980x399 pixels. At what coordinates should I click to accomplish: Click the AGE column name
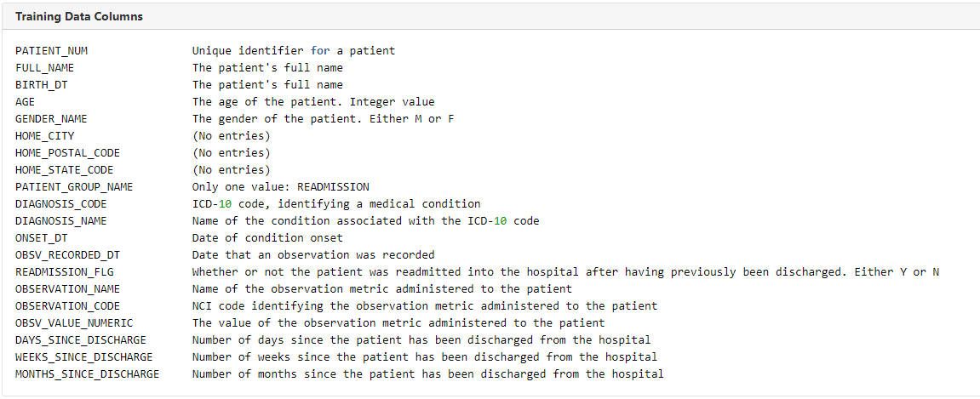coord(25,102)
